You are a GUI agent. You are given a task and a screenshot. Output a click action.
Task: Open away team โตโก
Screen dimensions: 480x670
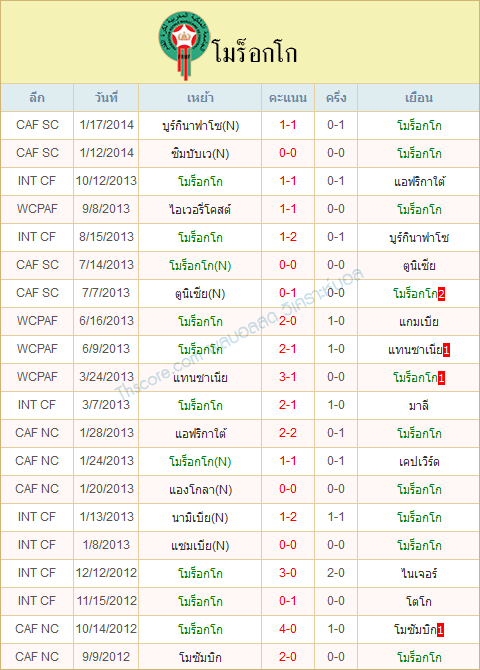419,602
